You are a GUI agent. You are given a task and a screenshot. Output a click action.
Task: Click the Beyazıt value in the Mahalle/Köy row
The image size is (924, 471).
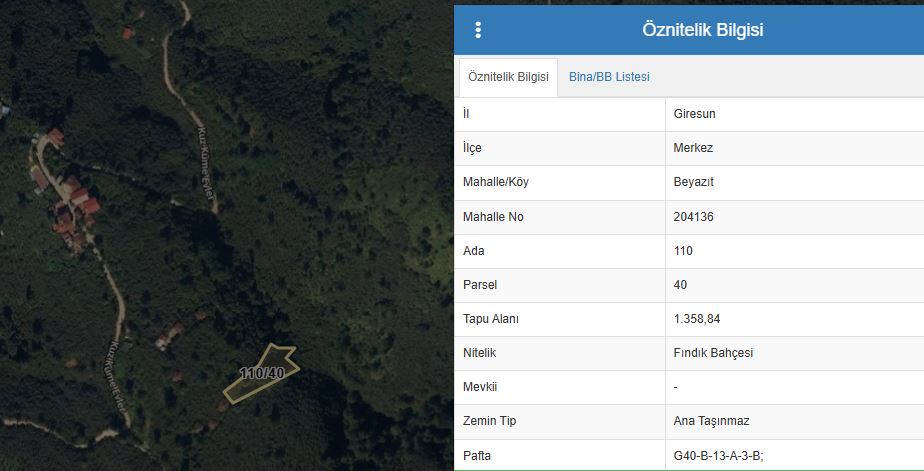(x=694, y=182)
